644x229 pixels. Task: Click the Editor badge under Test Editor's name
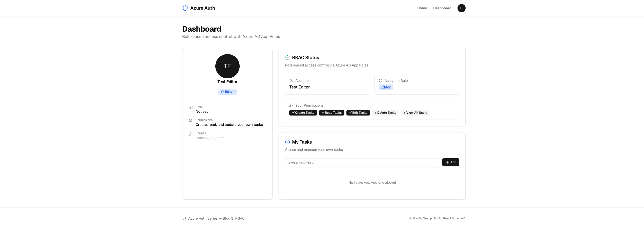(227, 92)
